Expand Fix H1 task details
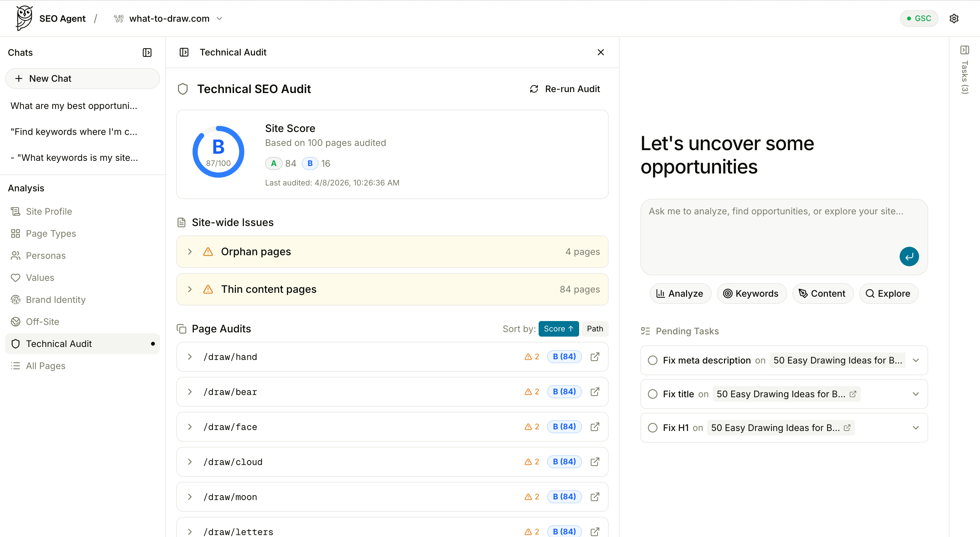Image resolution: width=980 pixels, height=537 pixels. tap(916, 428)
